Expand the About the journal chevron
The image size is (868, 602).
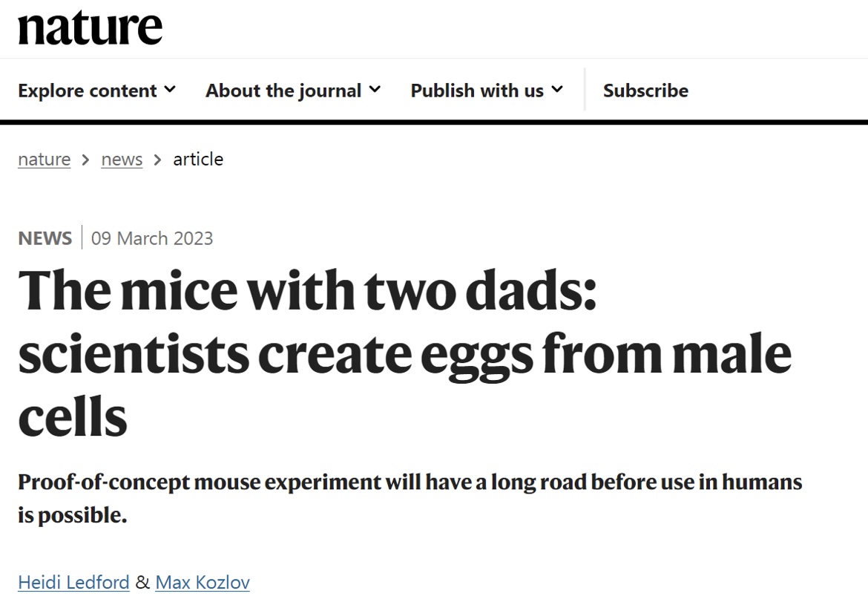click(x=375, y=89)
